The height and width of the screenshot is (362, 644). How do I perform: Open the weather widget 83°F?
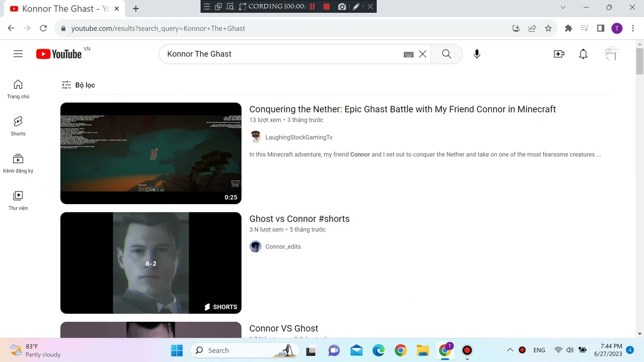coord(35,350)
